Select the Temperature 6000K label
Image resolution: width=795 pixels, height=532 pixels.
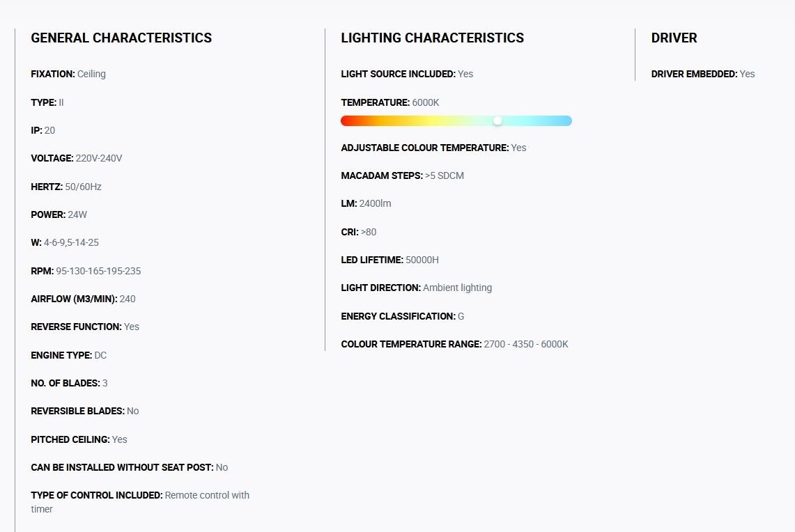[390, 102]
